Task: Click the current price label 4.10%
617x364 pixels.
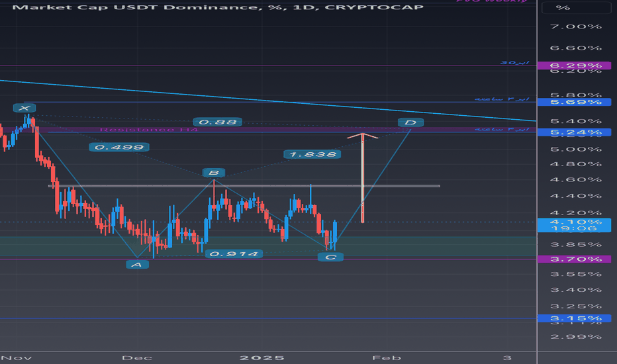Action: pos(575,225)
